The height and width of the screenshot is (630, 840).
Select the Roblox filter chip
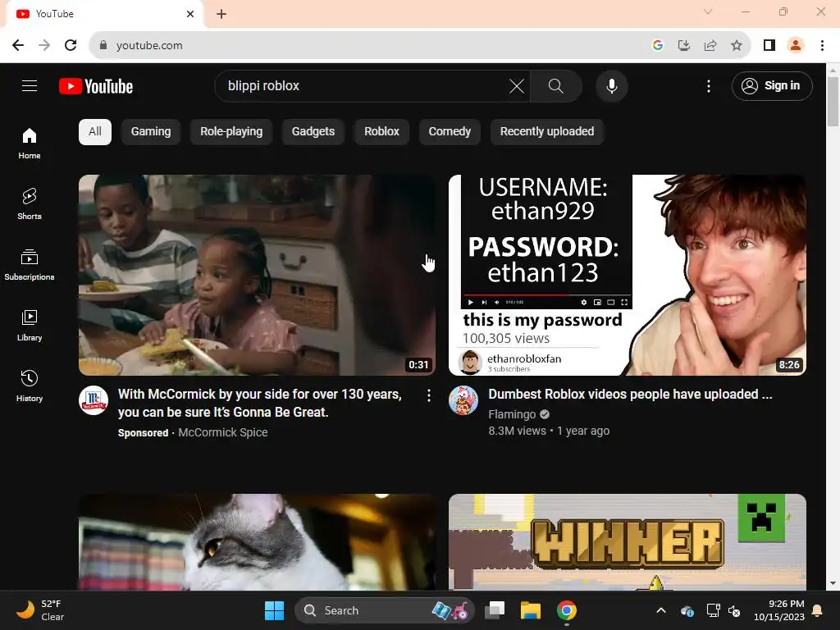click(381, 132)
